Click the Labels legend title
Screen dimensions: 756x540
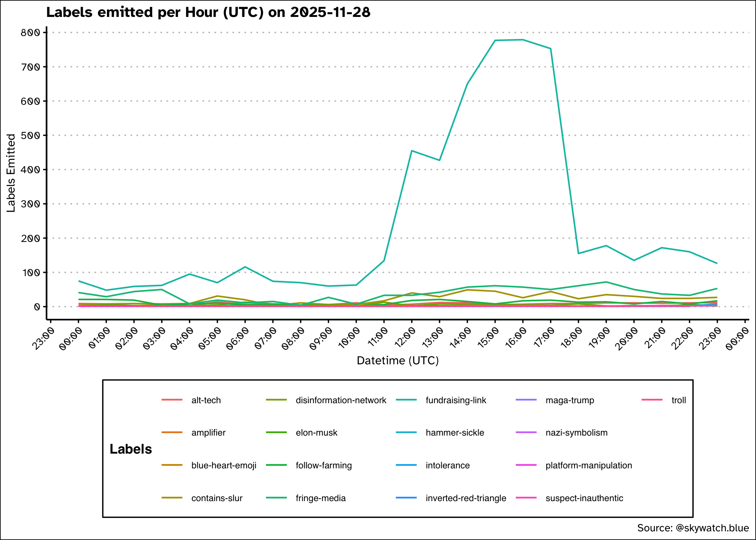[131, 449]
